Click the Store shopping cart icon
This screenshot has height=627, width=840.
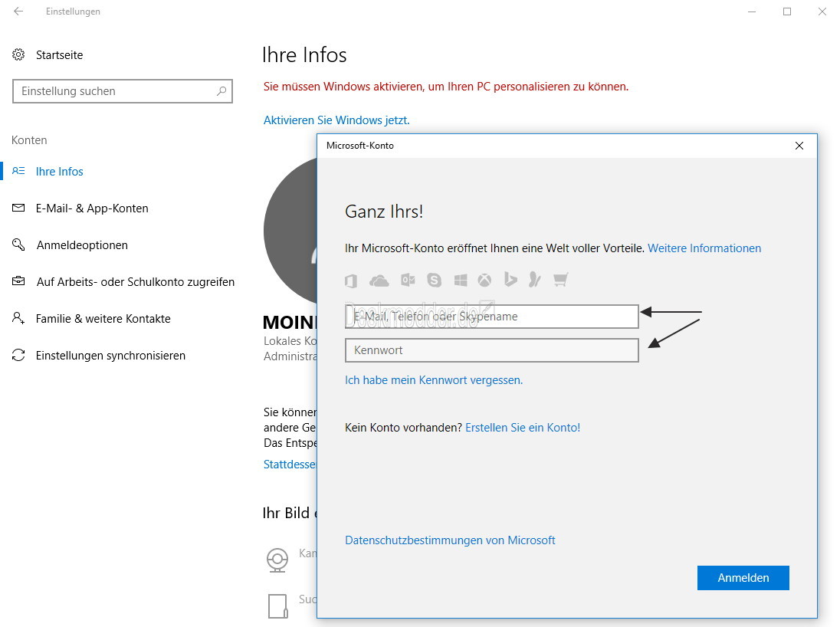click(x=560, y=280)
